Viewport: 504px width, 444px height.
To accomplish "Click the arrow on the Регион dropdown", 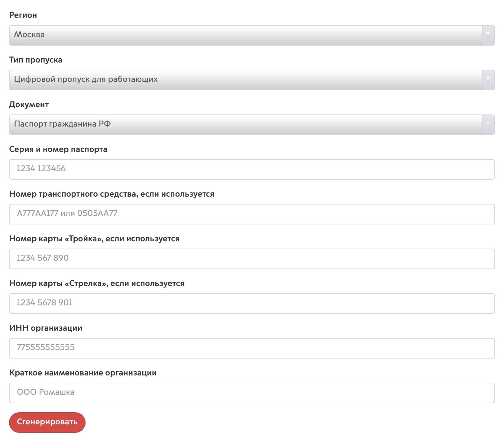I will click(x=488, y=35).
